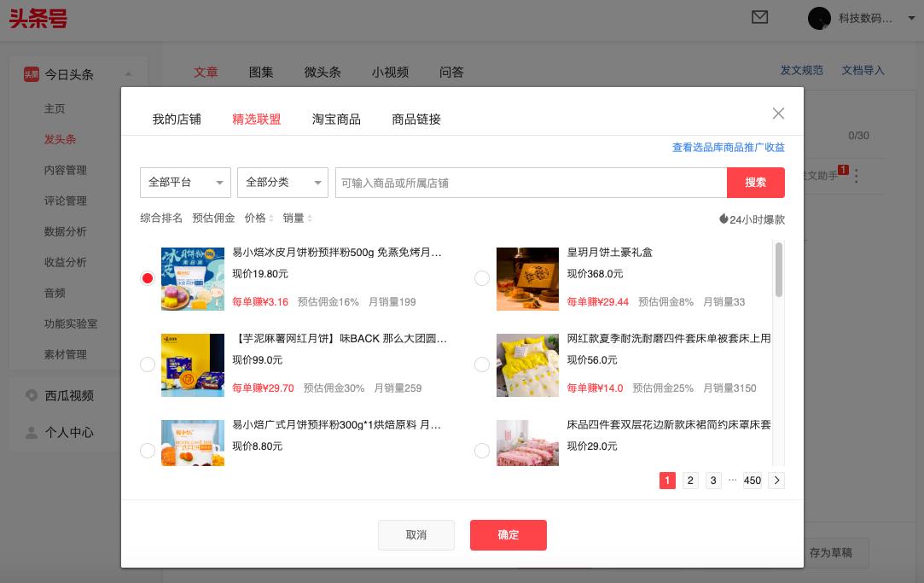Select the 皇玥月饼土豪礼盒 radio button
Screen dimensions: 924x583
coord(482,279)
